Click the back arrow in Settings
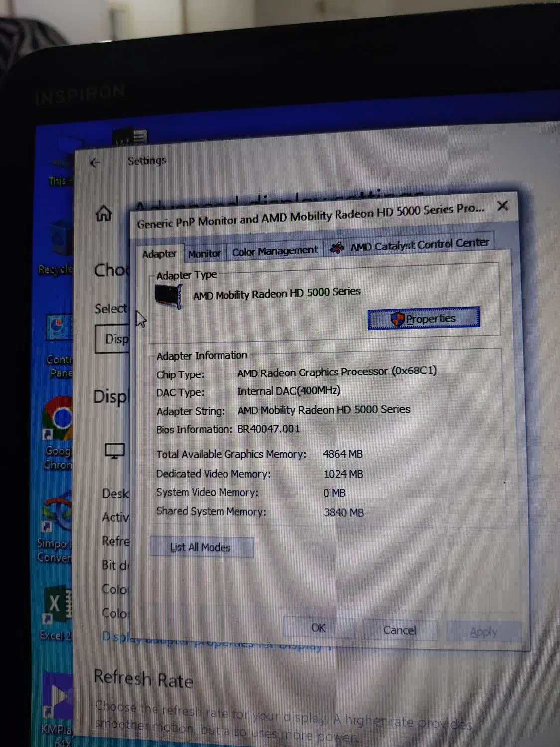The width and height of the screenshot is (560, 747). coord(95,163)
